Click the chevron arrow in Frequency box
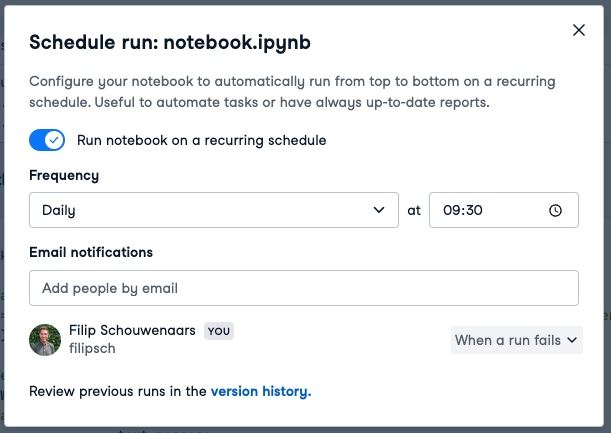The width and height of the screenshot is (611, 433). pos(379,210)
